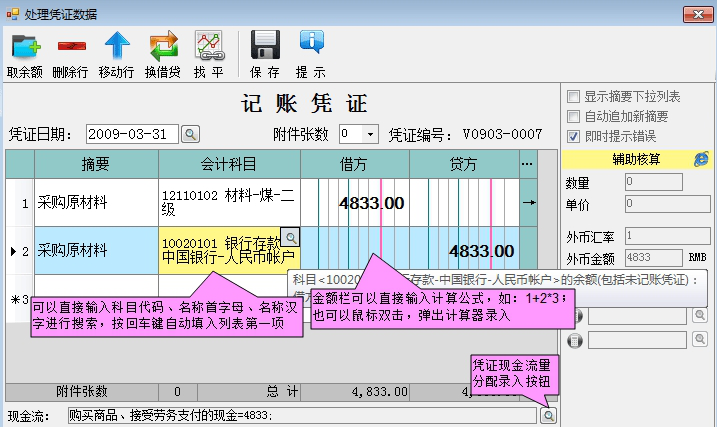Click the IE icon in 辅助核算 header
Viewport: 717px width, 444px height.
click(701, 159)
